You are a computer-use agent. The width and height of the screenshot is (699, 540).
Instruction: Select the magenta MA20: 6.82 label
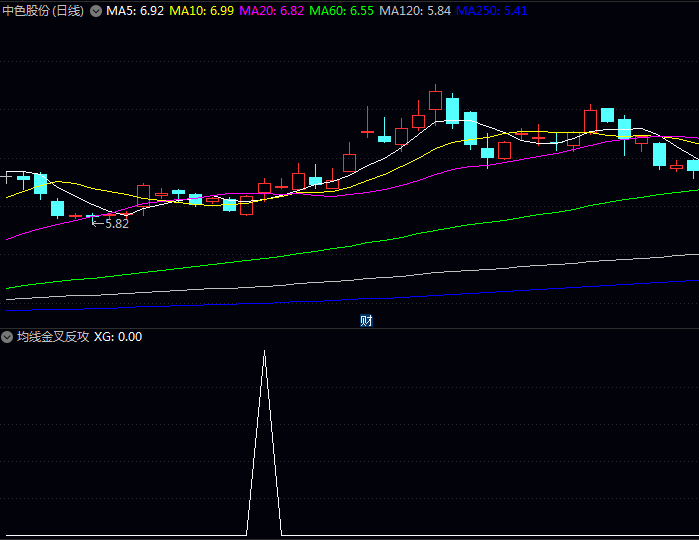click(x=272, y=11)
